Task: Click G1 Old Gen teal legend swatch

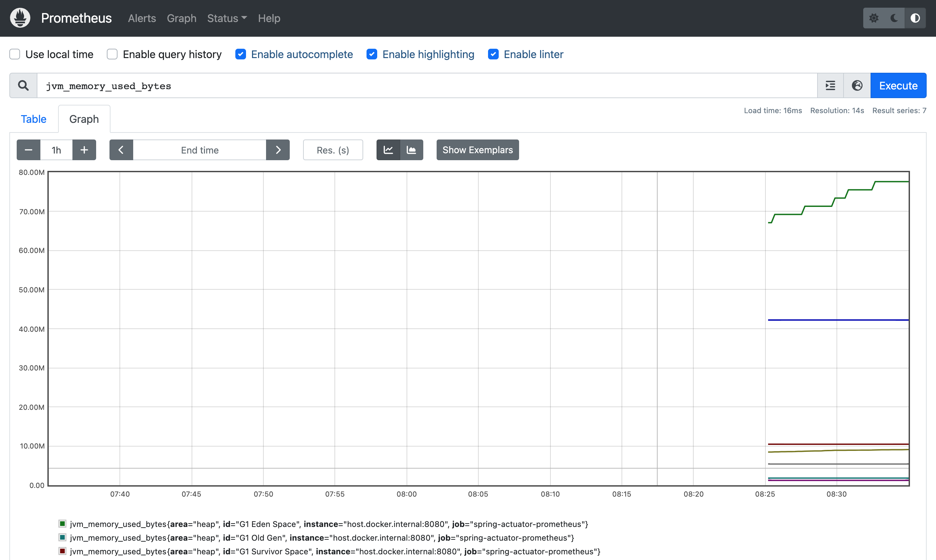Action: [x=63, y=537]
